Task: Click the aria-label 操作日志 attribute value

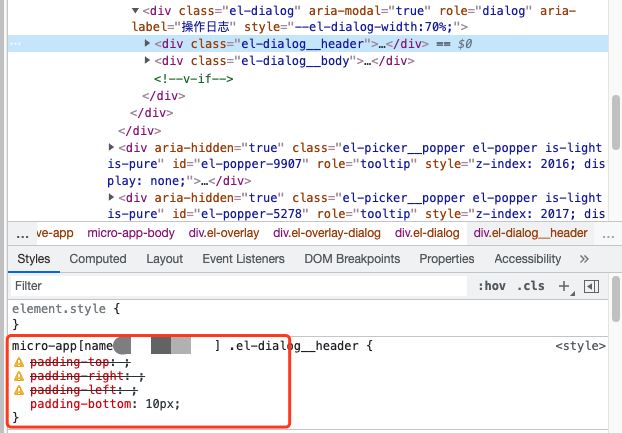Action: (x=205, y=27)
